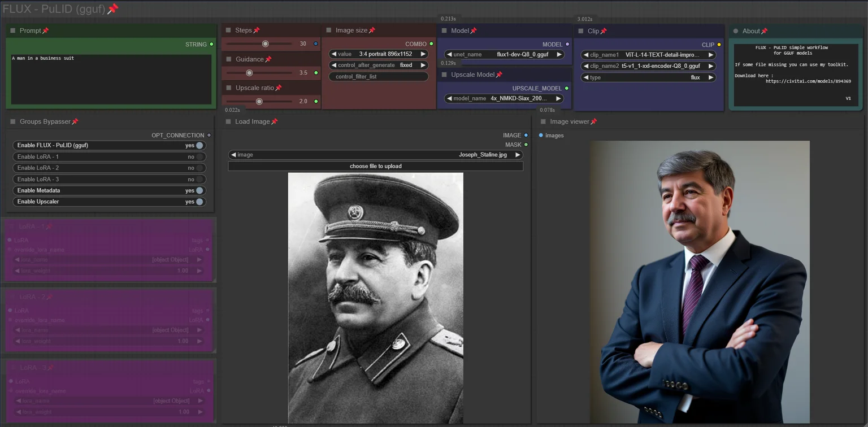The width and height of the screenshot is (868, 427).
Task: Click the pin icon on the Load Image node
Action: 275,121
